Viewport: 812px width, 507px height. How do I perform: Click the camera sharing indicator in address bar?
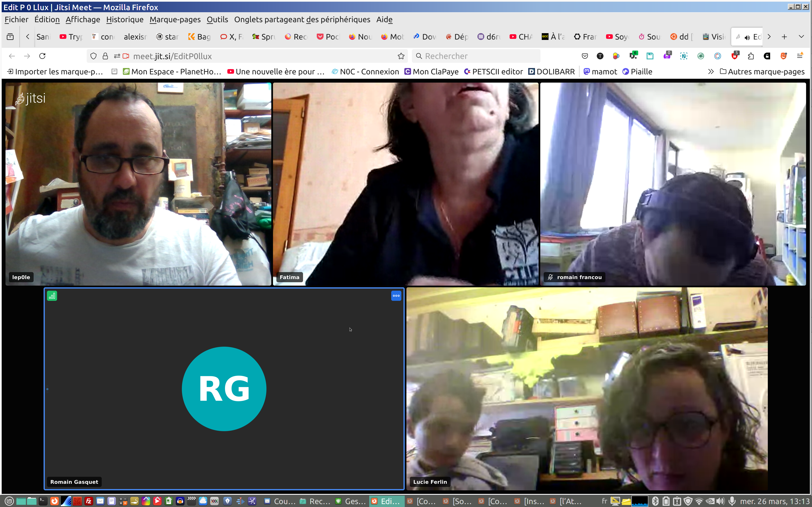pyautogui.click(x=126, y=56)
